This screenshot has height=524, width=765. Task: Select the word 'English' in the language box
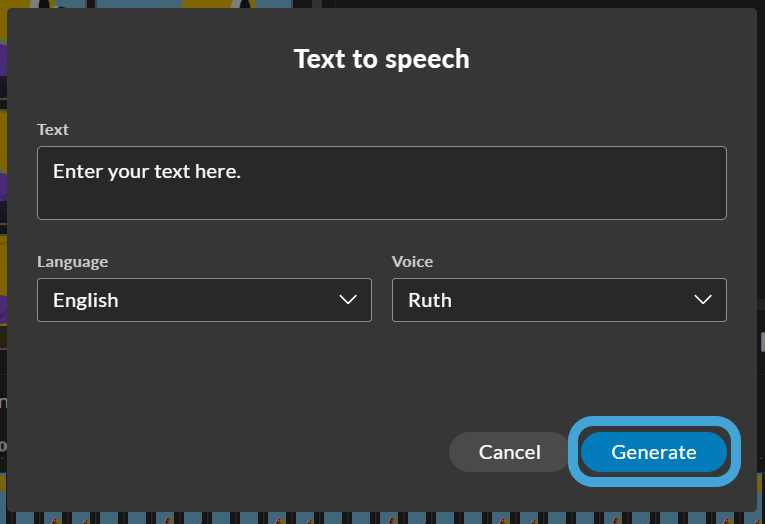86,300
